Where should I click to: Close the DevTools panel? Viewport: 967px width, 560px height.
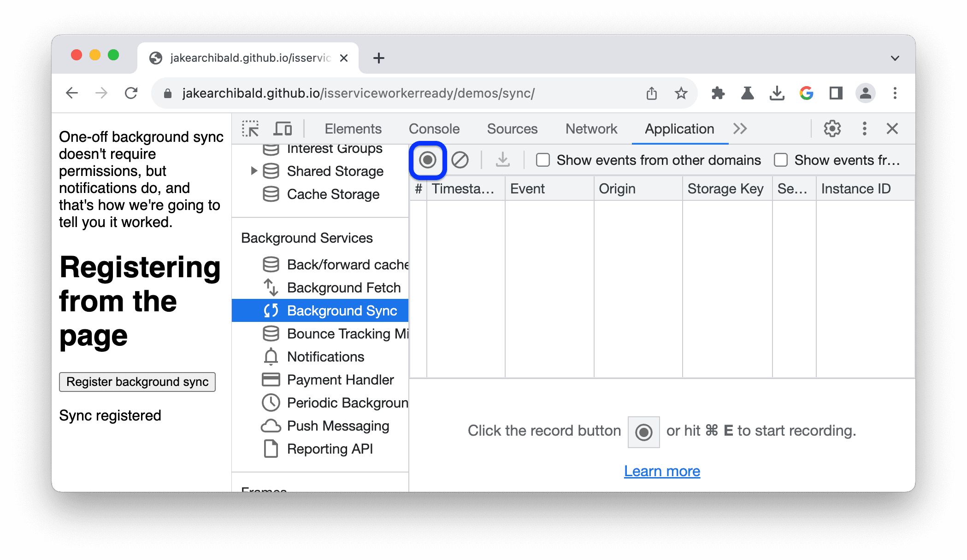pyautogui.click(x=892, y=128)
